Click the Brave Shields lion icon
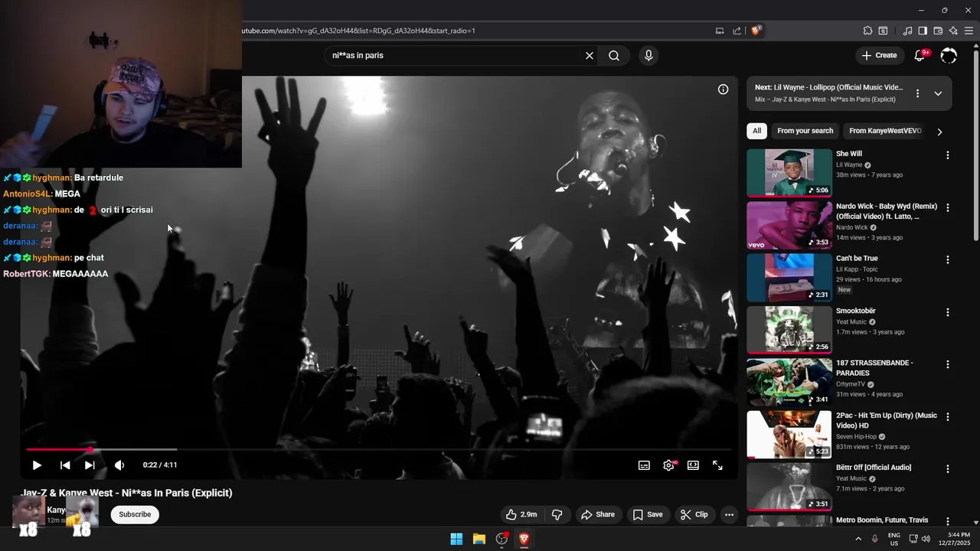The image size is (980, 551). click(756, 31)
